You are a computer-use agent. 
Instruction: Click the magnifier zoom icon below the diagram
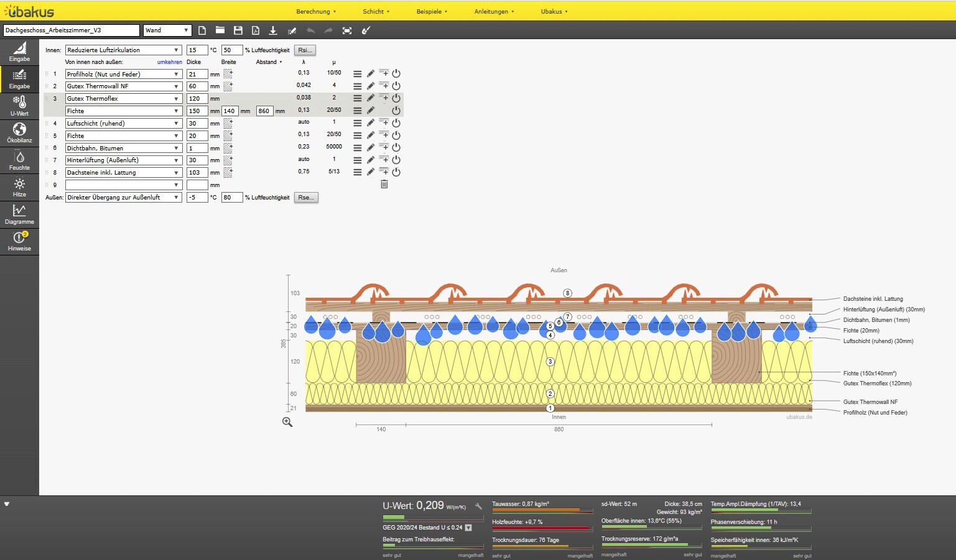(x=287, y=422)
